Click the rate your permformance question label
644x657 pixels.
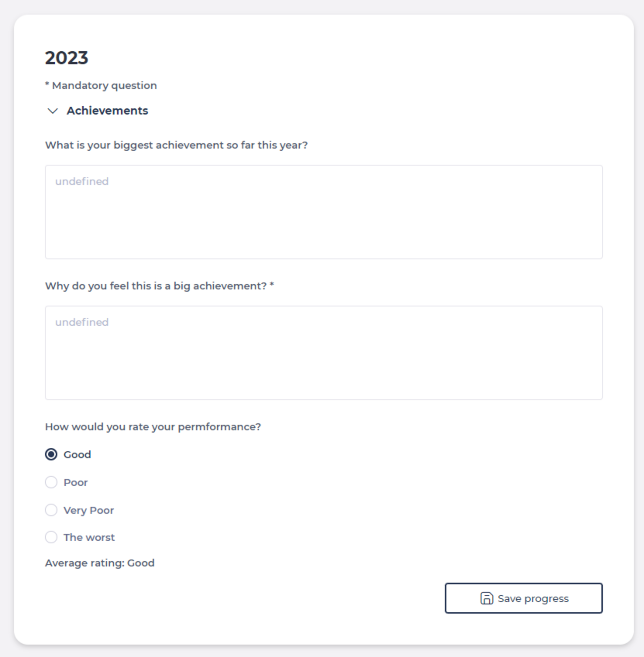tap(153, 427)
